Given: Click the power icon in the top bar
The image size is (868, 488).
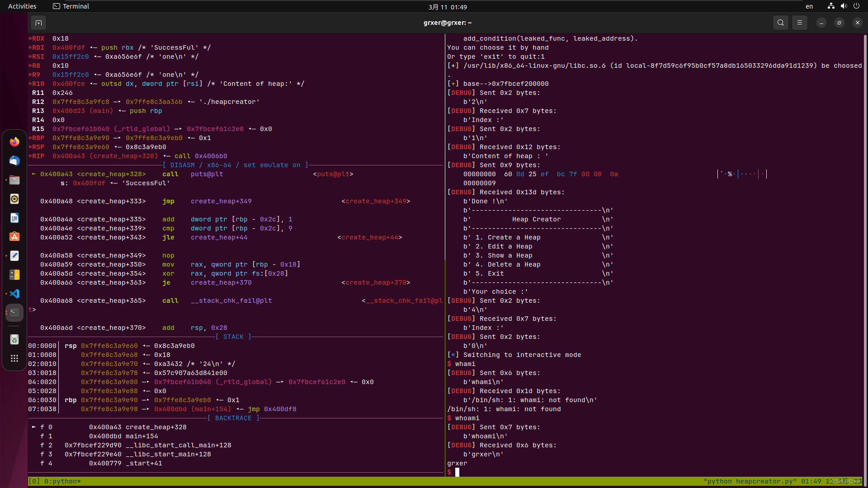Looking at the screenshot, I should click(857, 6).
